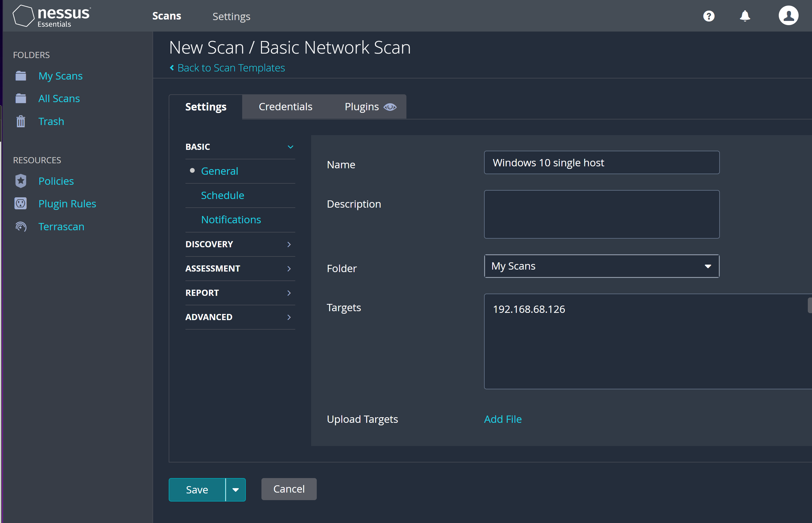The height and width of the screenshot is (523, 812).
Task: Switch to the Credentials tab
Action: pyautogui.click(x=285, y=106)
